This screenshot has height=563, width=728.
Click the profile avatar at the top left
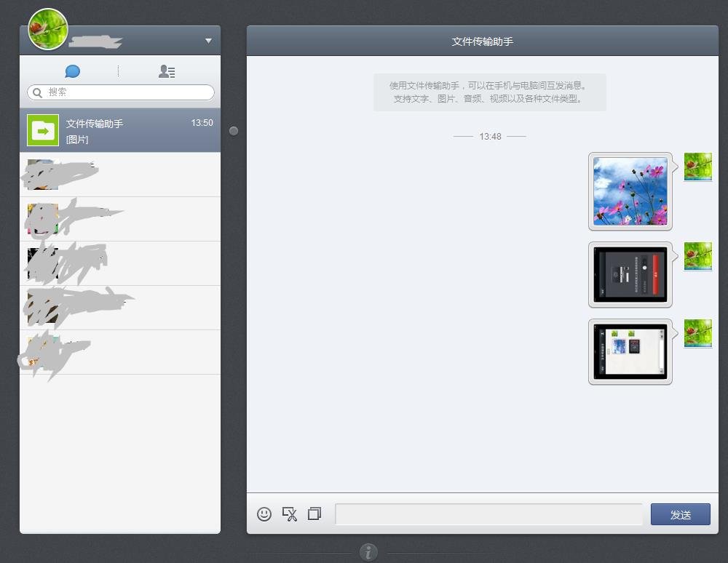(48, 29)
